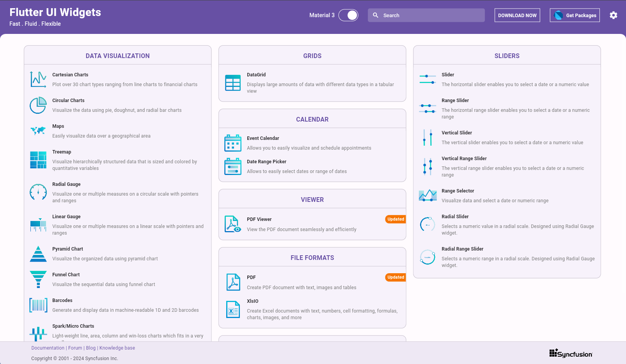Open the Range Selector icon

coord(427,196)
